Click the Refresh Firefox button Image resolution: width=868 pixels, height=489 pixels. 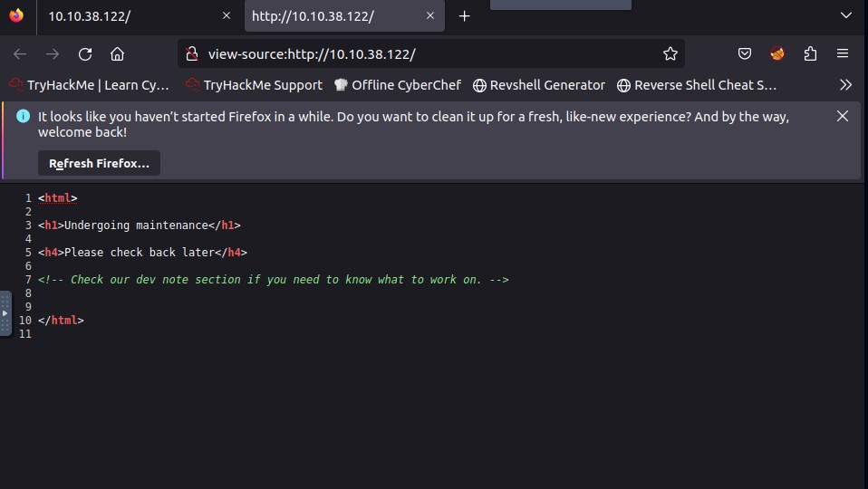click(x=99, y=164)
